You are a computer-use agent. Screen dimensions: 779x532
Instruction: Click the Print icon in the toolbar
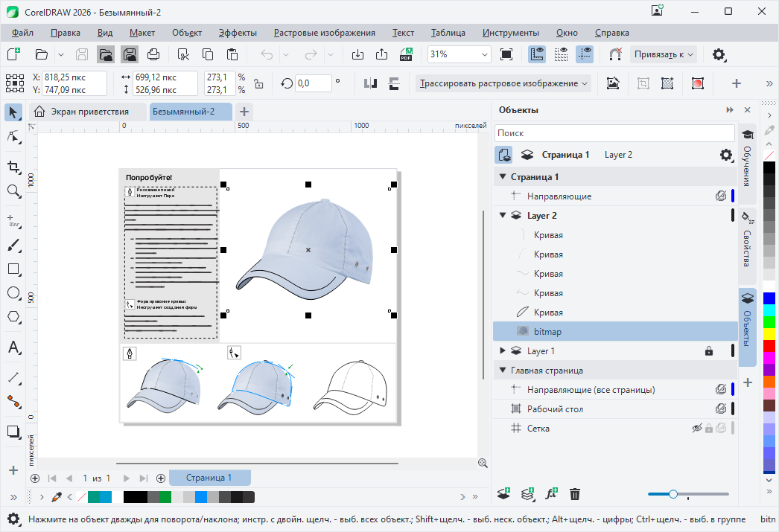point(153,54)
